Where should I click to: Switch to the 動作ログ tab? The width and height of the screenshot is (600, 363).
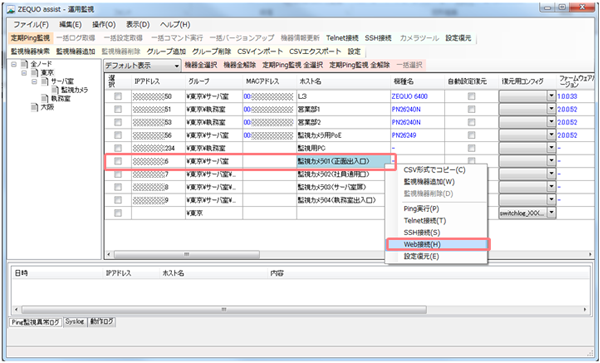[x=102, y=322]
